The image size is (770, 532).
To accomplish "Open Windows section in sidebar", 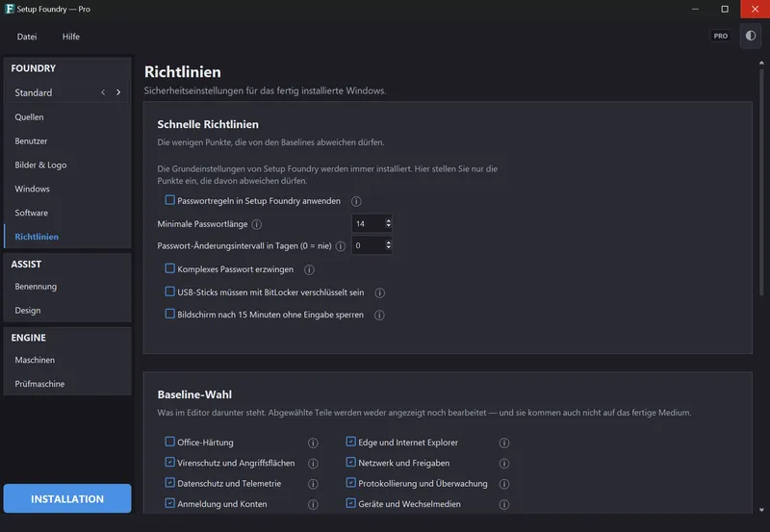I will [67, 189].
